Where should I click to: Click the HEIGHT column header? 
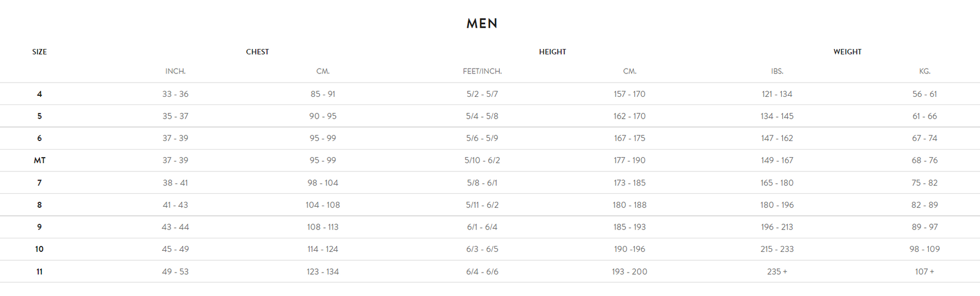coord(553,52)
